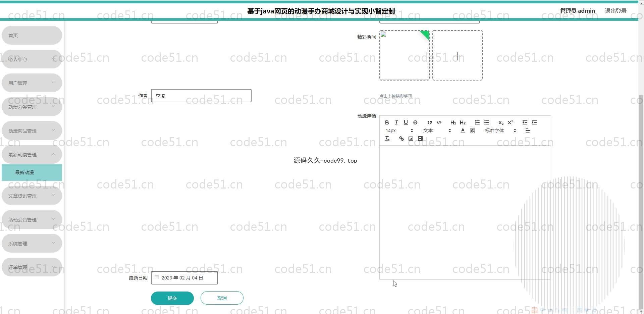
Task: Expand the 动漫分类管理 sidebar menu
Action: coord(32,107)
